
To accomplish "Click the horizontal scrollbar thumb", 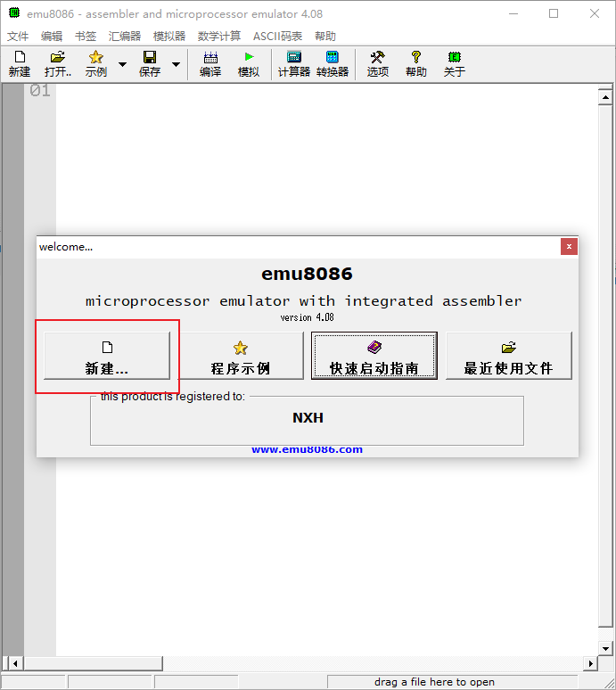I will 94,663.
